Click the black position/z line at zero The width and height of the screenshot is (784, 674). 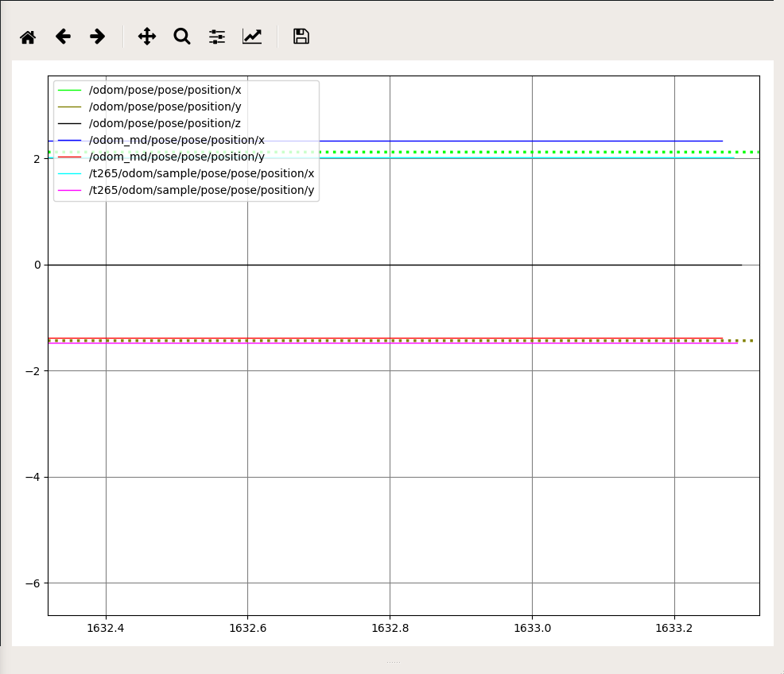tap(395, 265)
